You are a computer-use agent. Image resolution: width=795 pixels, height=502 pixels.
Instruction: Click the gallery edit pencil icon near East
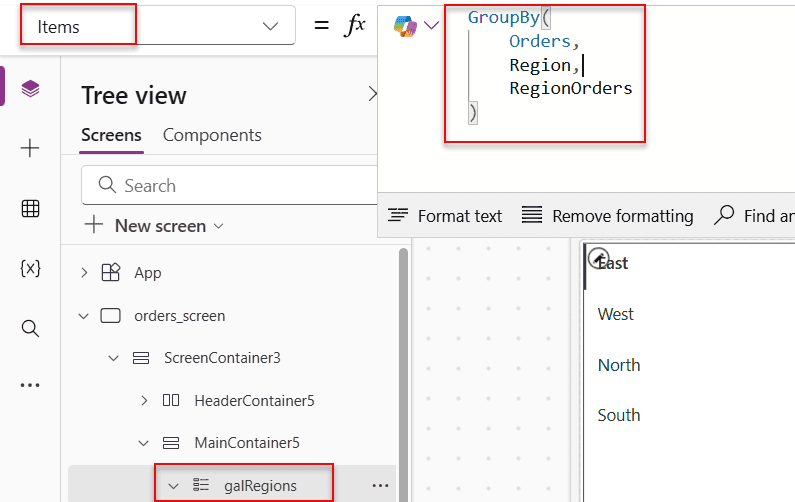(598, 258)
